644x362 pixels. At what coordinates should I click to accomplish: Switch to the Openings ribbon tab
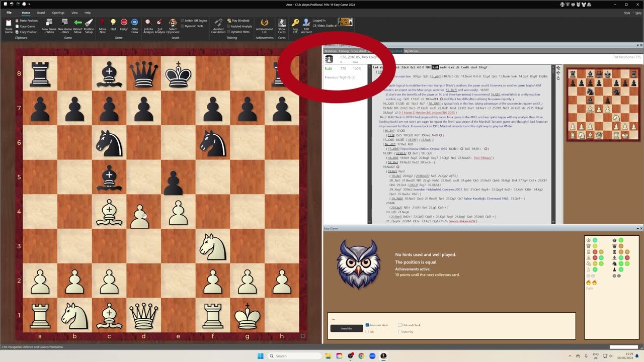(58, 13)
